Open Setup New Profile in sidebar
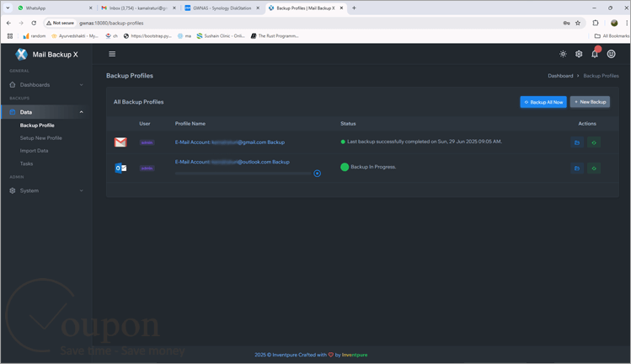Viewport: 631px width, 364px height. 41,138
